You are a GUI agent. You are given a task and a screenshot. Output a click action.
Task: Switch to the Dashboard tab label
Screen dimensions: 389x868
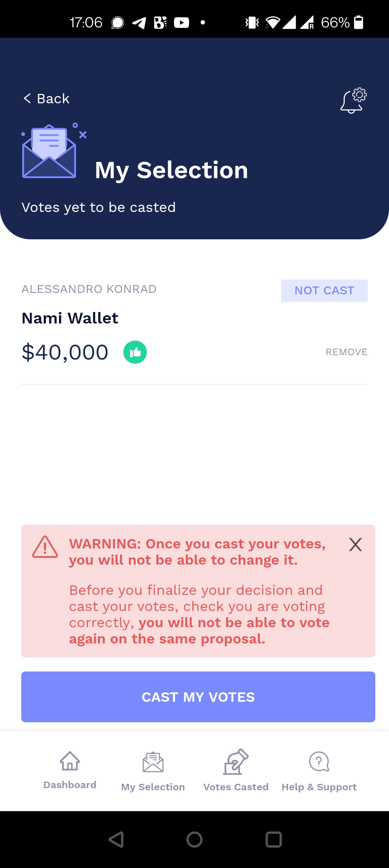70,785
